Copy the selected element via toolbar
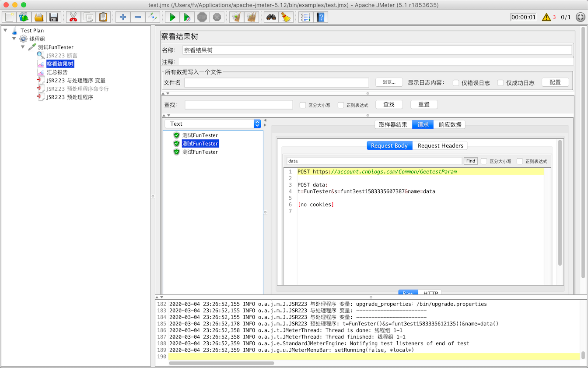Viewport: 588px width, 368px height. pos(88,17)
